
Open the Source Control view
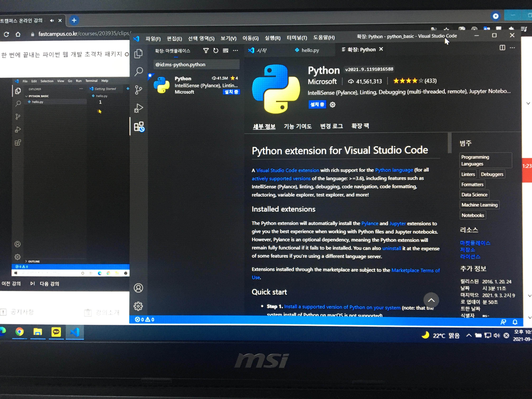[x=138, y=90]
